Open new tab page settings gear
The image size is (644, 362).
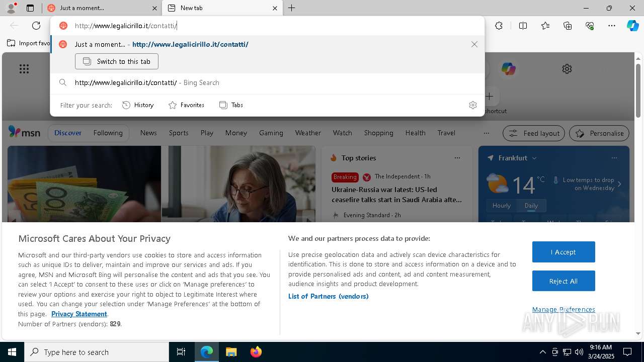567,69
